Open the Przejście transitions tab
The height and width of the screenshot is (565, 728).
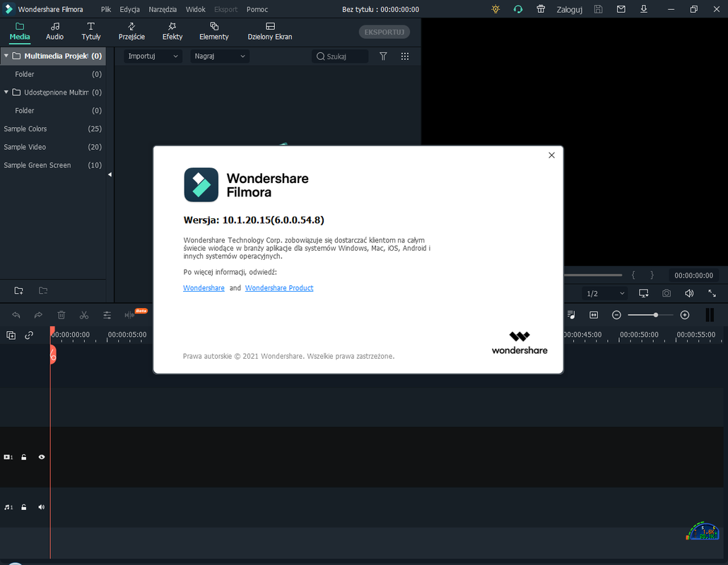(131, 32)
